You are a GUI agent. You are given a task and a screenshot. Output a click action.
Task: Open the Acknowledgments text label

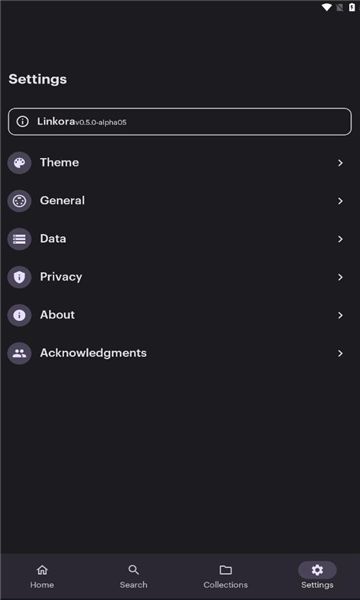coord(93,353)
